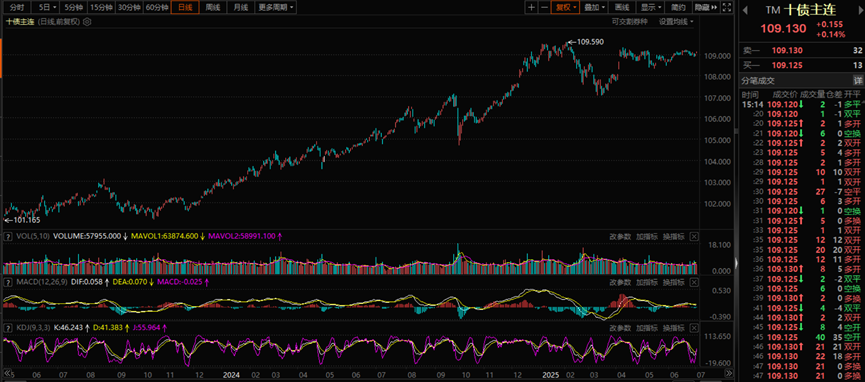Switch to 分时 intraday tab

point(16,8)
